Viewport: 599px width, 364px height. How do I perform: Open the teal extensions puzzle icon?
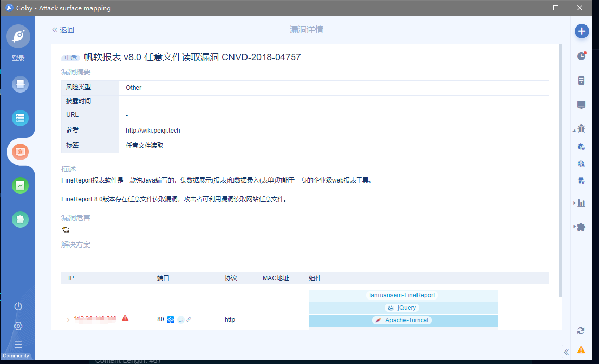tap(20, 219)
